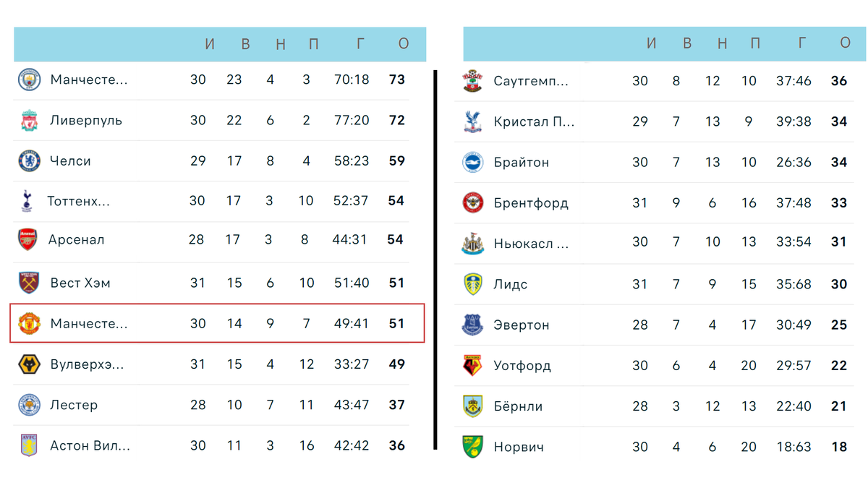Viewport: 868px width, 488px height.
Task: Click the Chelsea club crest icon
Action: coord(29,160)
